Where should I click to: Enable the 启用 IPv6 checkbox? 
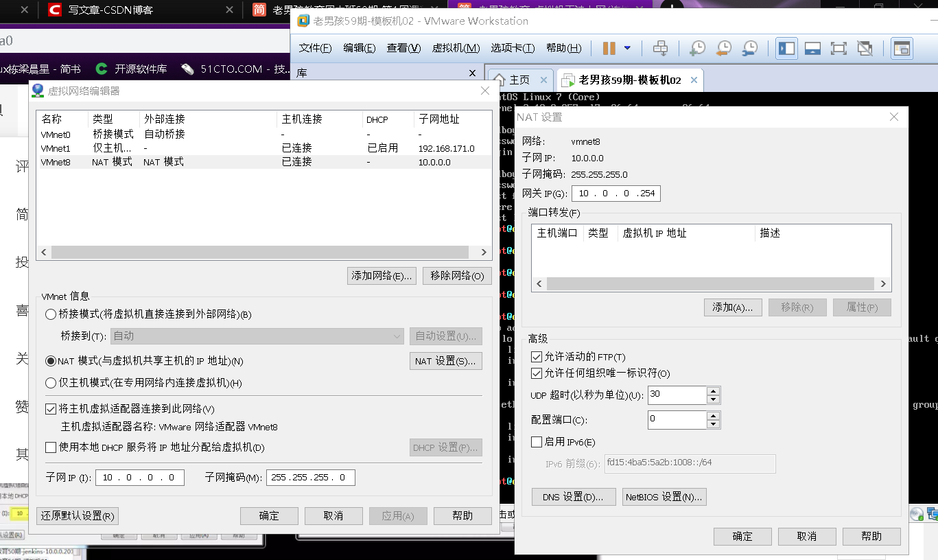coord(537,442)
